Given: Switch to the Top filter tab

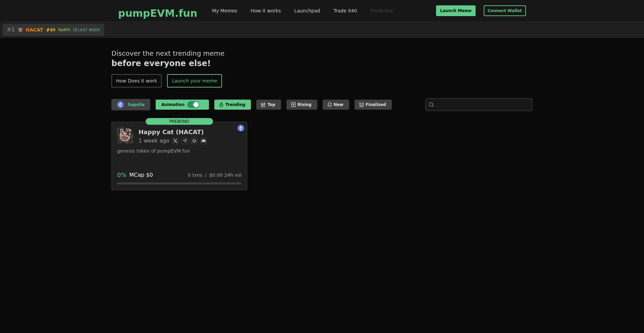Looking at the screenshot, I should 269,105.
